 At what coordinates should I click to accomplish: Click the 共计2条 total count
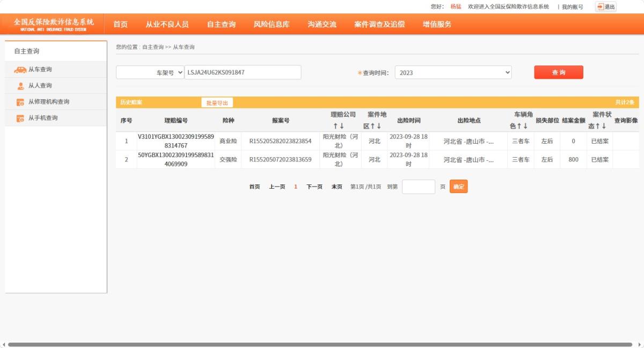coord(625,102)
